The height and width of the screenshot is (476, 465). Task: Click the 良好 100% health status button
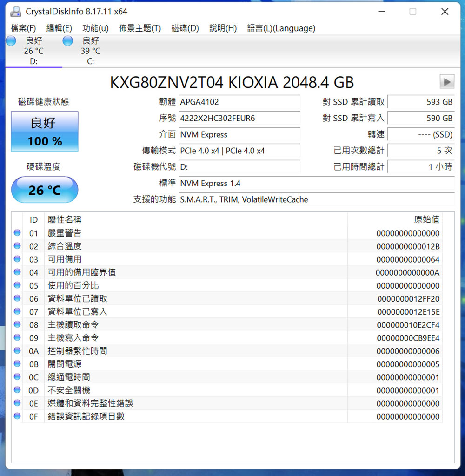click(x=44, y=132)
